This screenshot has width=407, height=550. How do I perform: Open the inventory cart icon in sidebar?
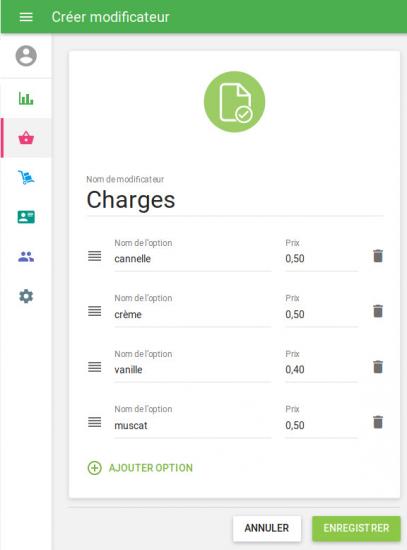pyautogui.click(x=26, y=177)
